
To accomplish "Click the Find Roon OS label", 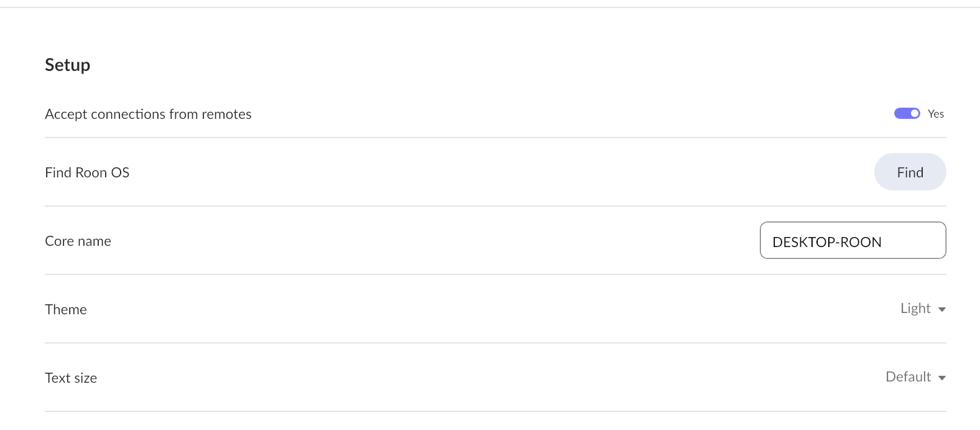I will click(x=87, y=173).
